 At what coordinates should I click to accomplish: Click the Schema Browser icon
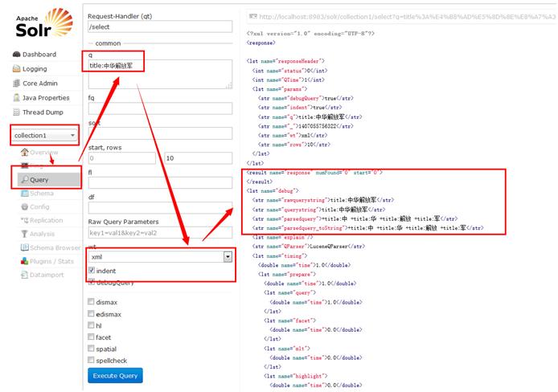point(25,247)
